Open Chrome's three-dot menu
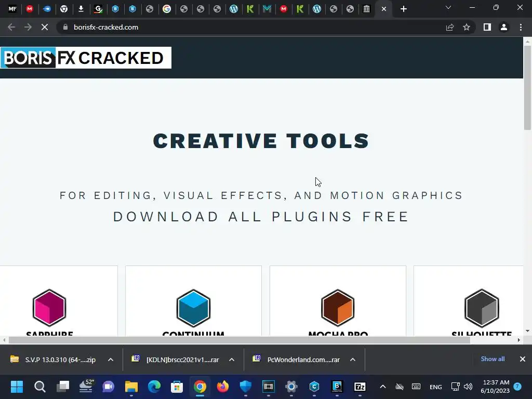This screenshot has width=532, height=399. (521, 27)
